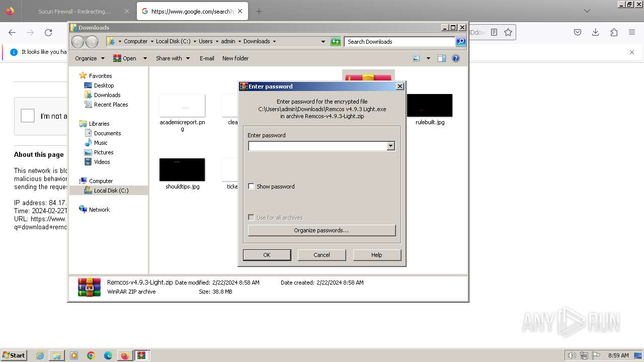Open Firefox extensions icon
The width and height of the screenshot is (644, 362).
tap(614, 32)
